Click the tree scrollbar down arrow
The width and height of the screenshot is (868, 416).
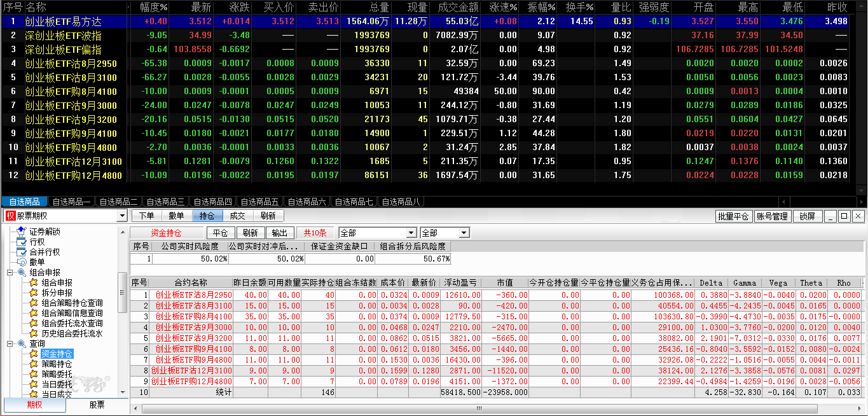pos(123,394)
